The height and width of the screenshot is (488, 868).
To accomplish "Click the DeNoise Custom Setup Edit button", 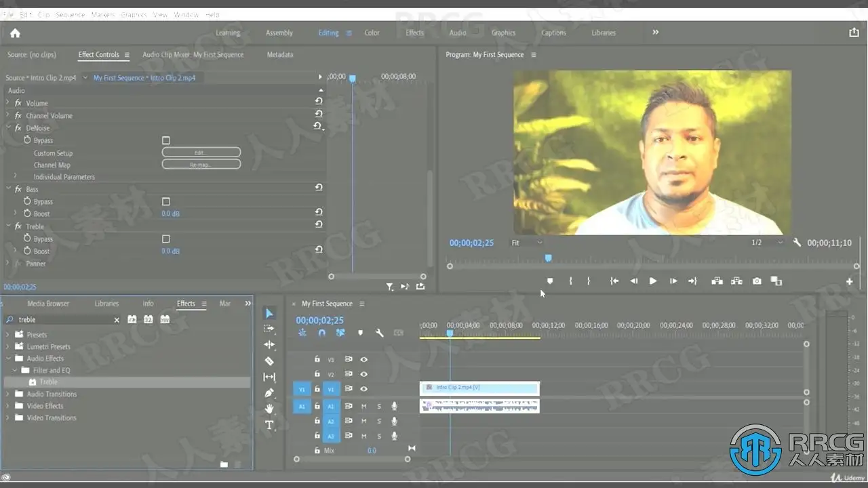I will tap(201, 152).
